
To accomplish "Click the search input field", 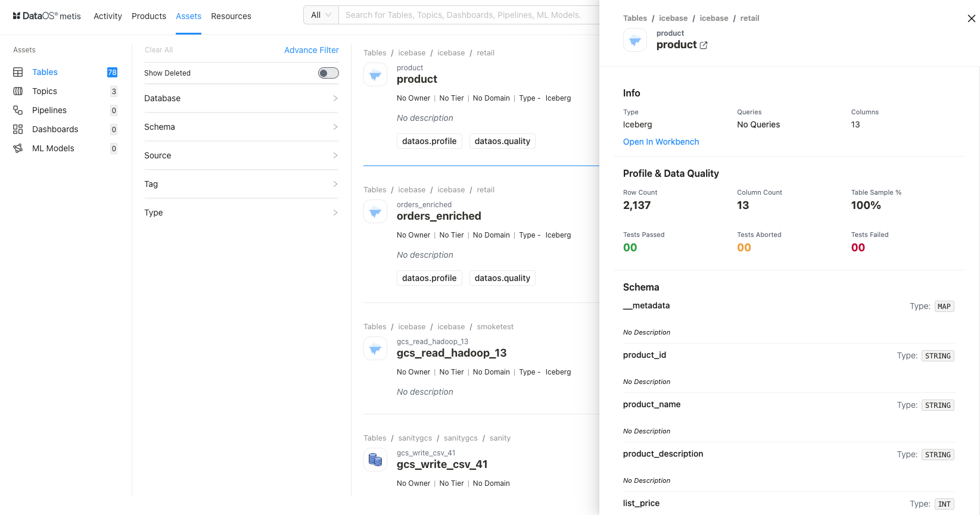I will coord(469,15).
